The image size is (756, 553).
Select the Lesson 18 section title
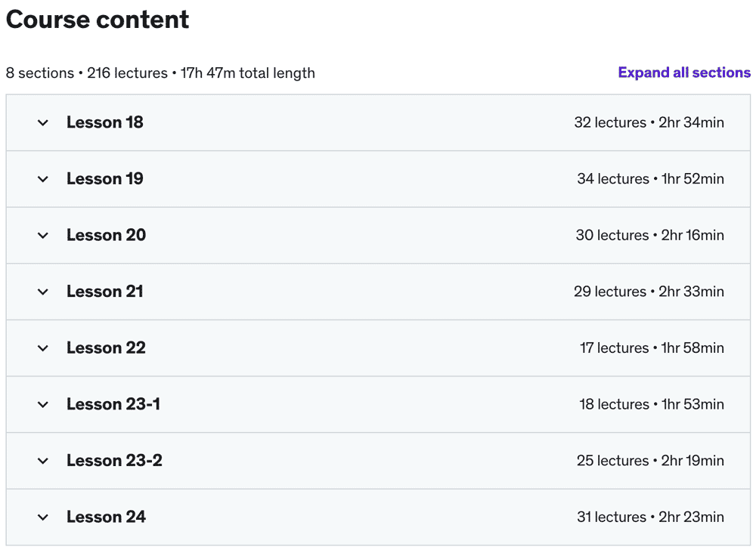(x=105, y=122)
